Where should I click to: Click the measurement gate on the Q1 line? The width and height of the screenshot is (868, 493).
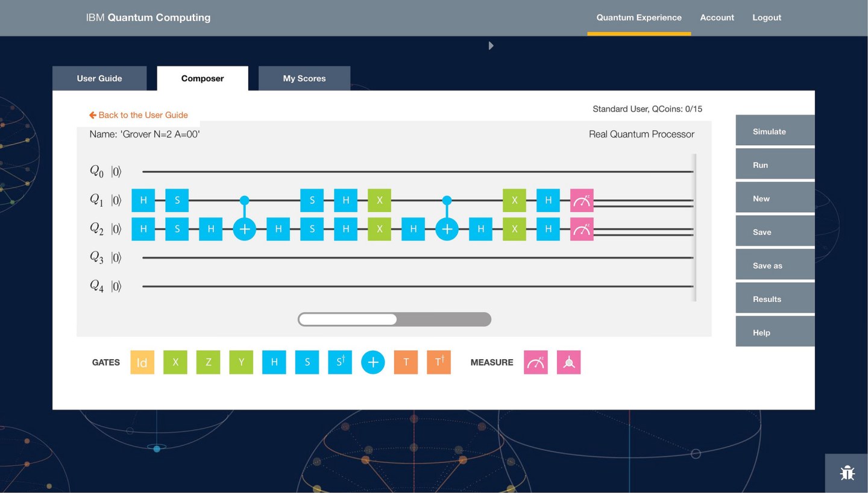582,201
